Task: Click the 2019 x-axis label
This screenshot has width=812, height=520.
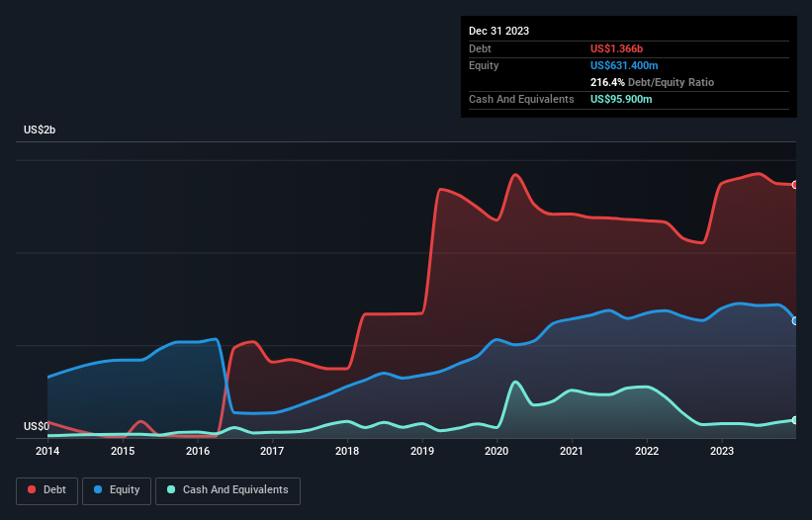Action: click(x=422, y=451)
